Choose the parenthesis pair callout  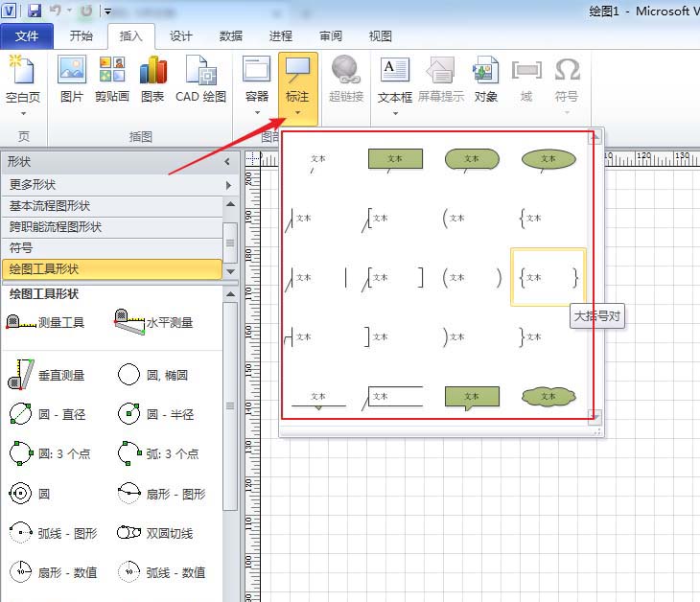point(472,278)
